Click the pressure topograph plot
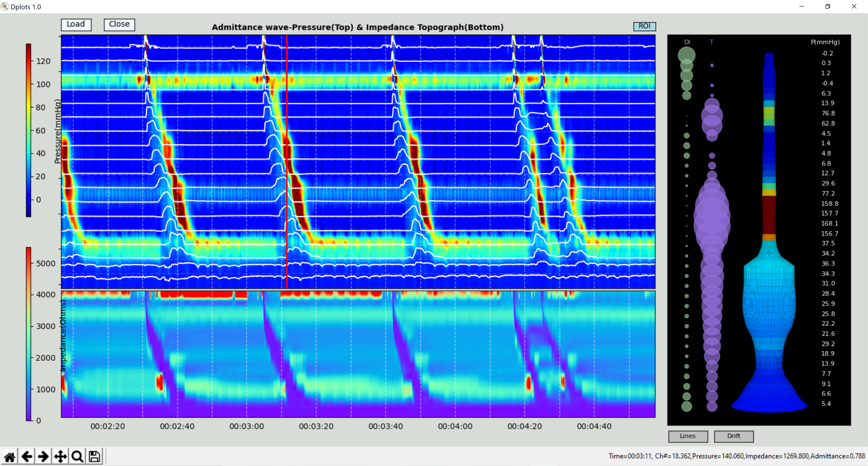 click(358, 162)
